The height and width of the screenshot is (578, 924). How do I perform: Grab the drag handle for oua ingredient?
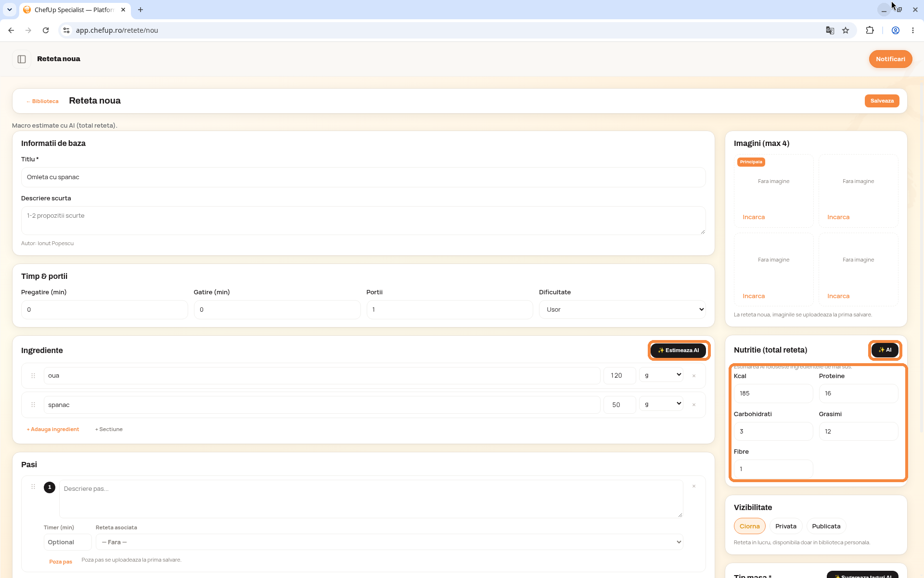(33, 376)
